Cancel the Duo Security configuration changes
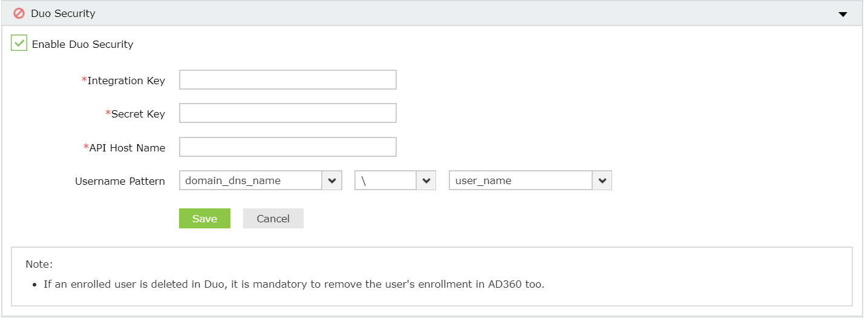This screenshot has height=318, width=868. 273,219
